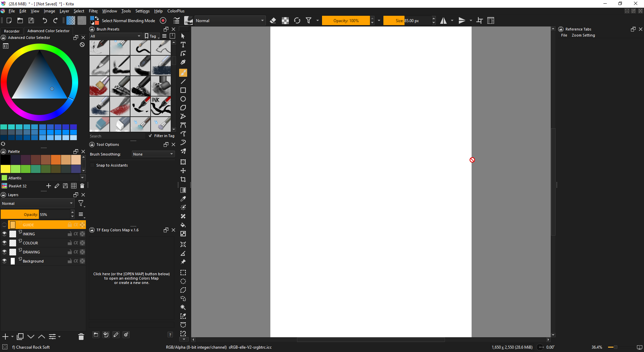Click the Zoom Setting button in Reference Tabs
Viewport: 644px width, 352px height.
click(x=583, y=35)
